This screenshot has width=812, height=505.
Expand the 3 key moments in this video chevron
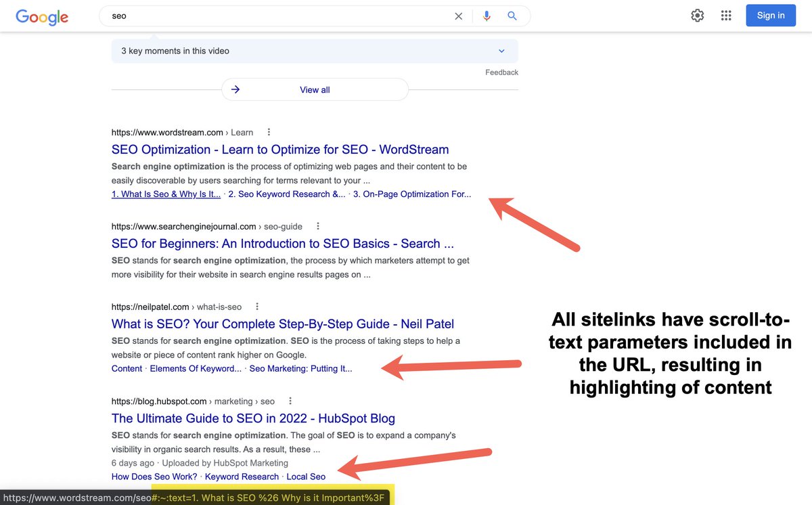501,51
